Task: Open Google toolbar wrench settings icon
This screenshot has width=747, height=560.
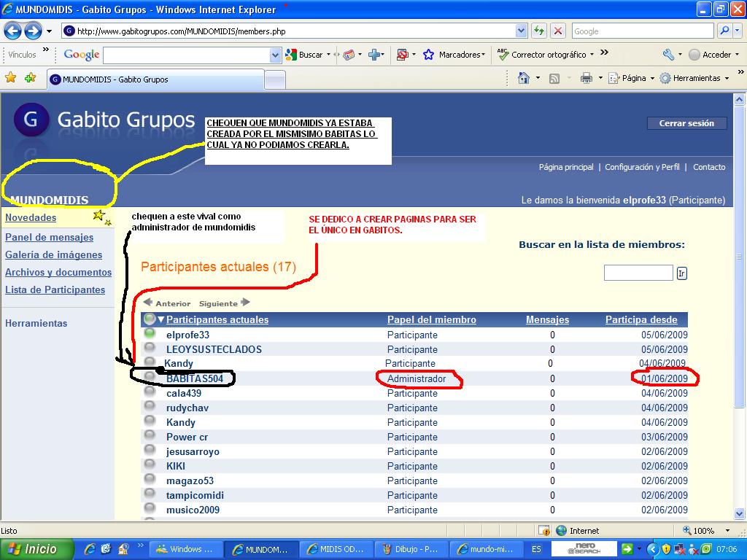Action: click(x=668, y=55)
